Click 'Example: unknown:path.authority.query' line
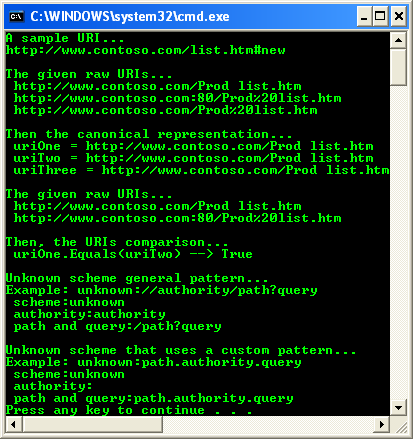This screenshot has width=413, height=439. pos(154,362)
